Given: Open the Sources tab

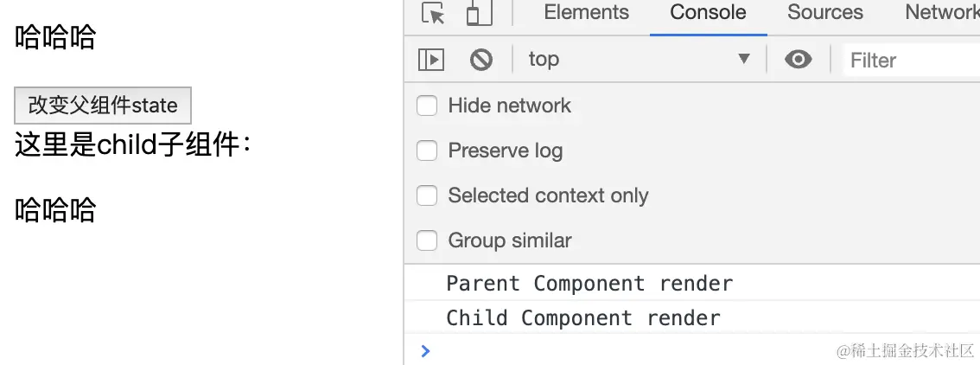Looking at the screenshot, I should (825, 12).
